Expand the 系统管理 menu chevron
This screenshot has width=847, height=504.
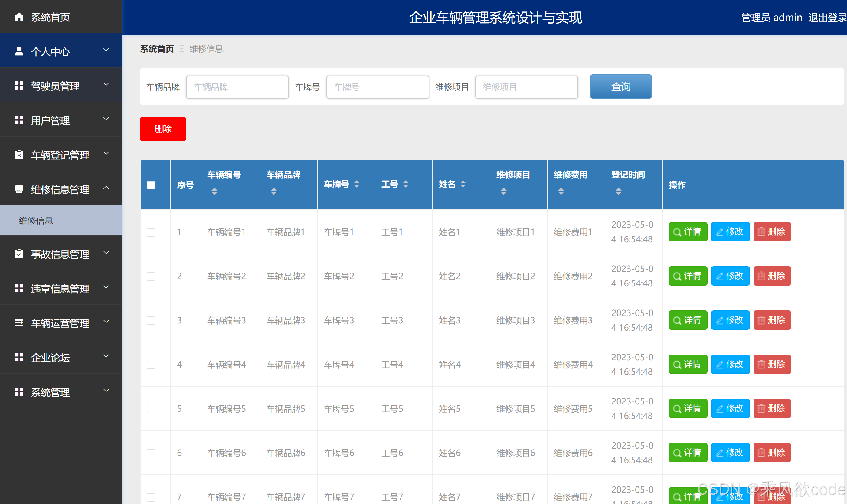click(x=106, y=391)
